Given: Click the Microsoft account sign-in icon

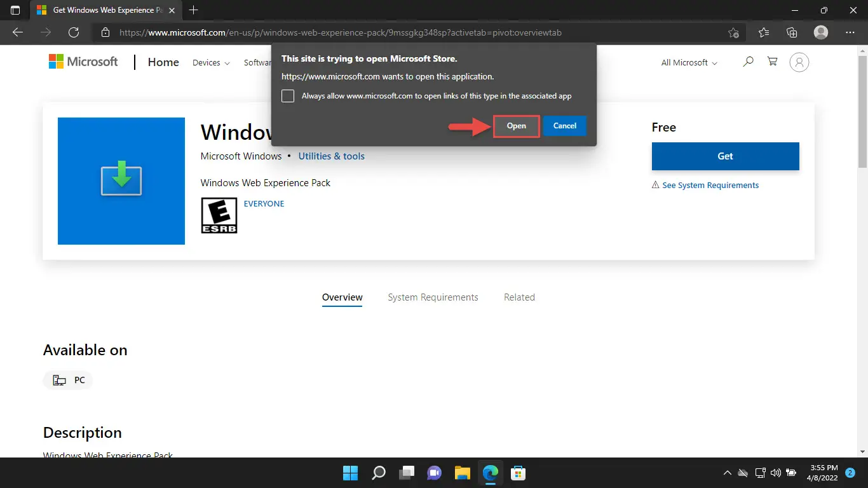Looking at the screenshot, I should pyautogui.click(x=799, y=62).
